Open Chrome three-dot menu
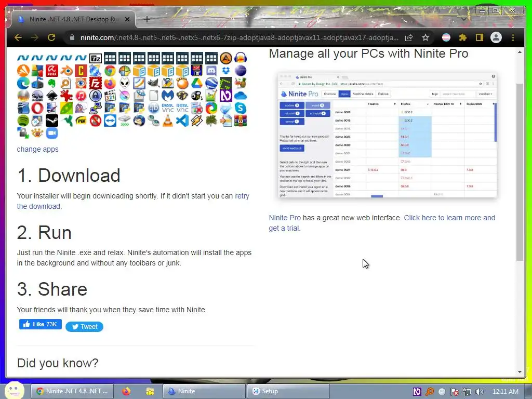532x399 pixels. (x=513, y=37)
